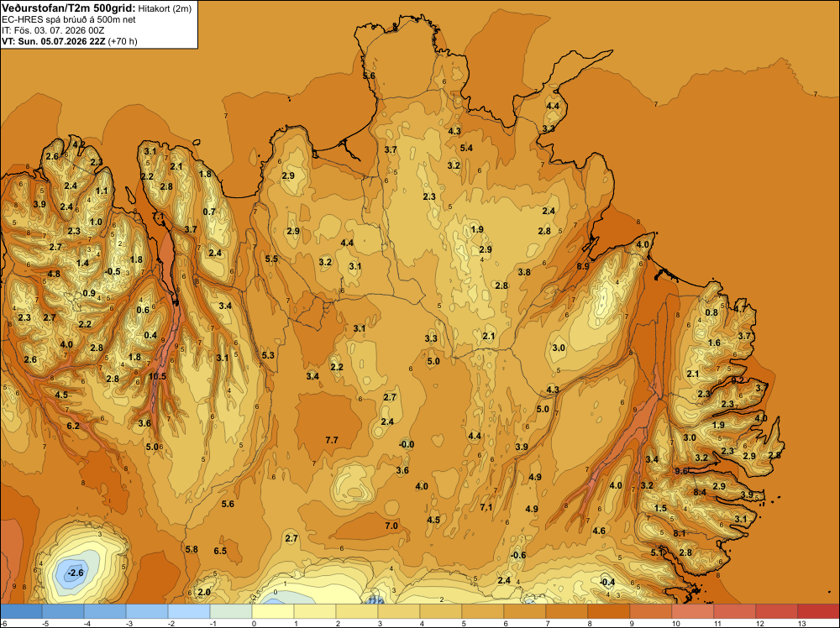The width and height of the screenshot is (840, 628).
Task: Click the valid time 'VT: Sun. 05.07.2026 22Z'
Action: click(54, 41)
